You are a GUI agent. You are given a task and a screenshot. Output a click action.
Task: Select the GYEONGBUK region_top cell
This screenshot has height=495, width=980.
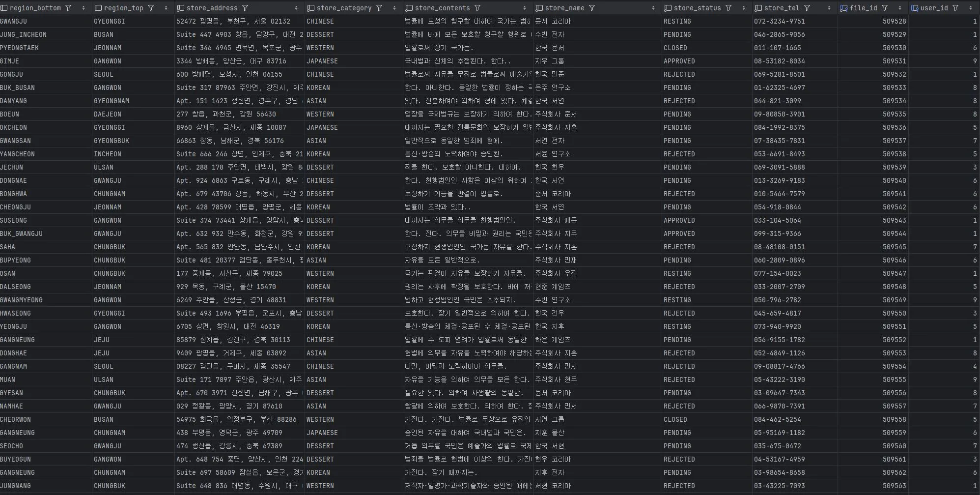tap(133, 141)
